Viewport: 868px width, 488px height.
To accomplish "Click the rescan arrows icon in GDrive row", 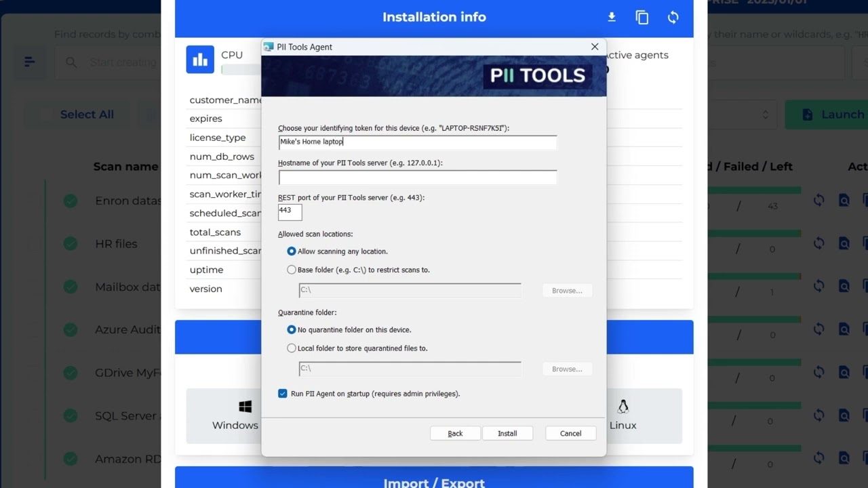I will point(818,373).
